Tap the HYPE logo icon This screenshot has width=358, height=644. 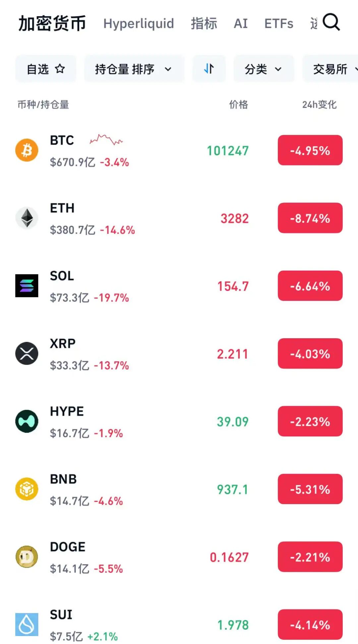click(27, 421)
